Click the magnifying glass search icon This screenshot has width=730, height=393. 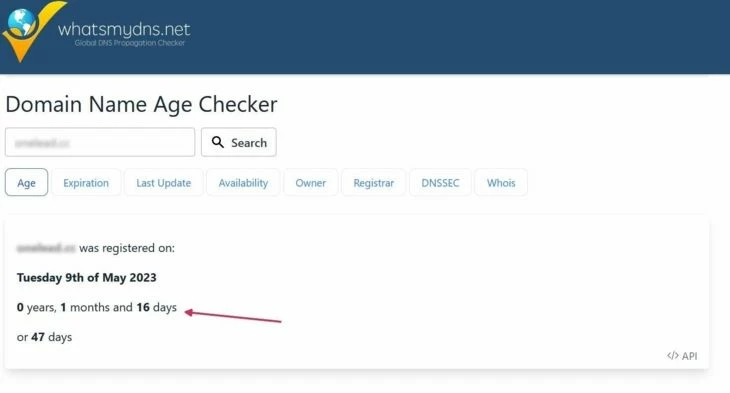pyautogui.click(x=217, y=142)
